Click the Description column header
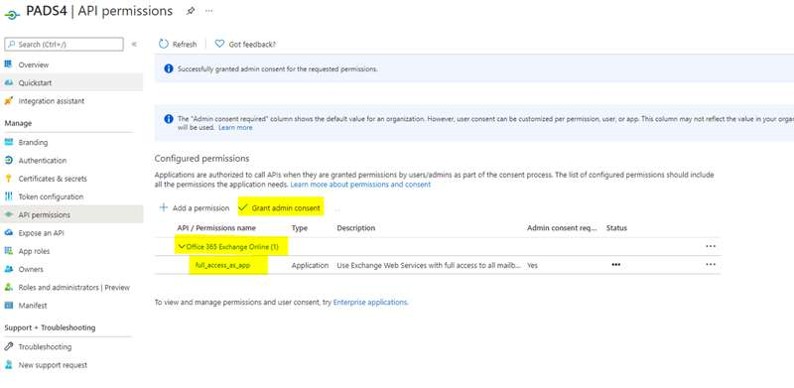Image resolution: width=794 pixels, height=388 pixels. coord(355,228)
